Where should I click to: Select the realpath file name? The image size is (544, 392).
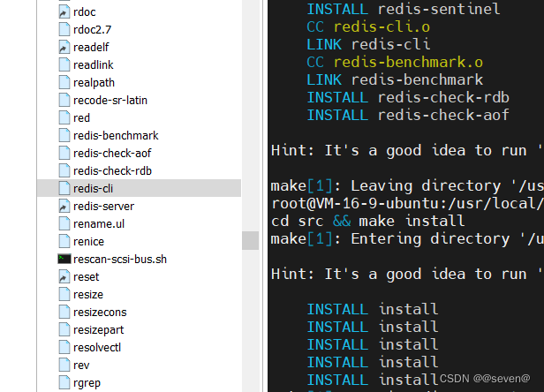pyautogui.click(x=94, y=82)
